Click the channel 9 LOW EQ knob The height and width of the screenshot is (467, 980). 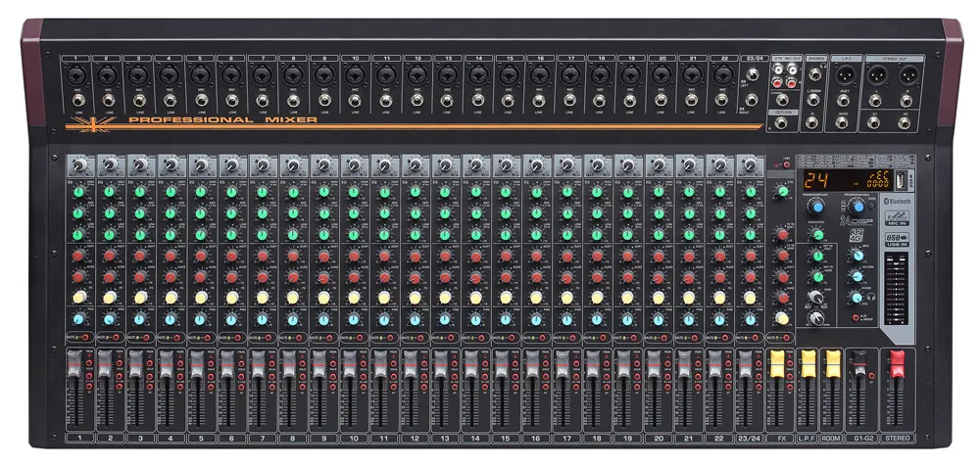[323, 234]
